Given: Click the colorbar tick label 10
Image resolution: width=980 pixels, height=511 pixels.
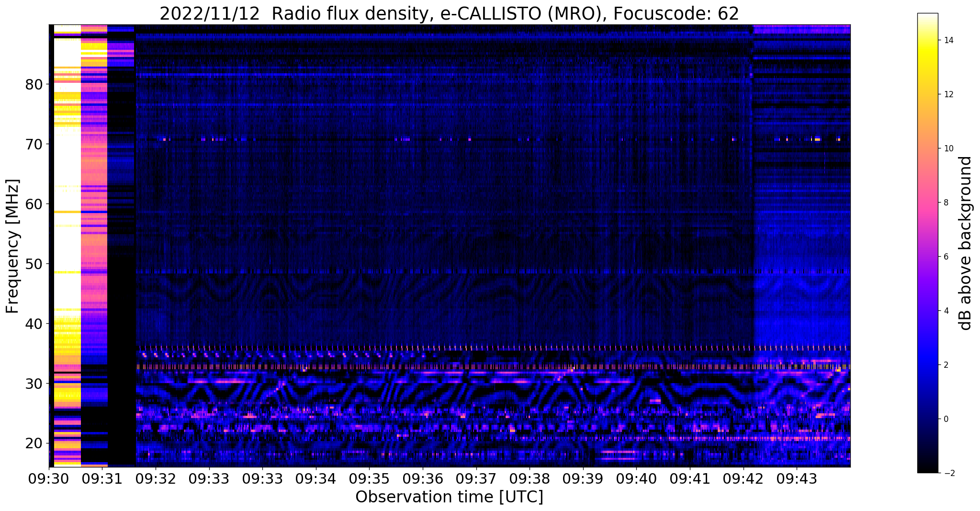Looking at the screenshot, I should (x=948, y=148).
